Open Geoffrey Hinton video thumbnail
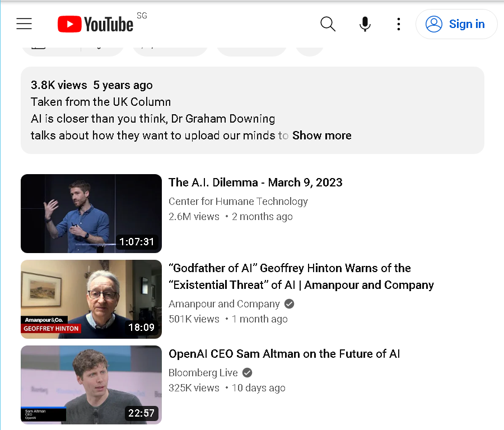 (x=91, y=299)
